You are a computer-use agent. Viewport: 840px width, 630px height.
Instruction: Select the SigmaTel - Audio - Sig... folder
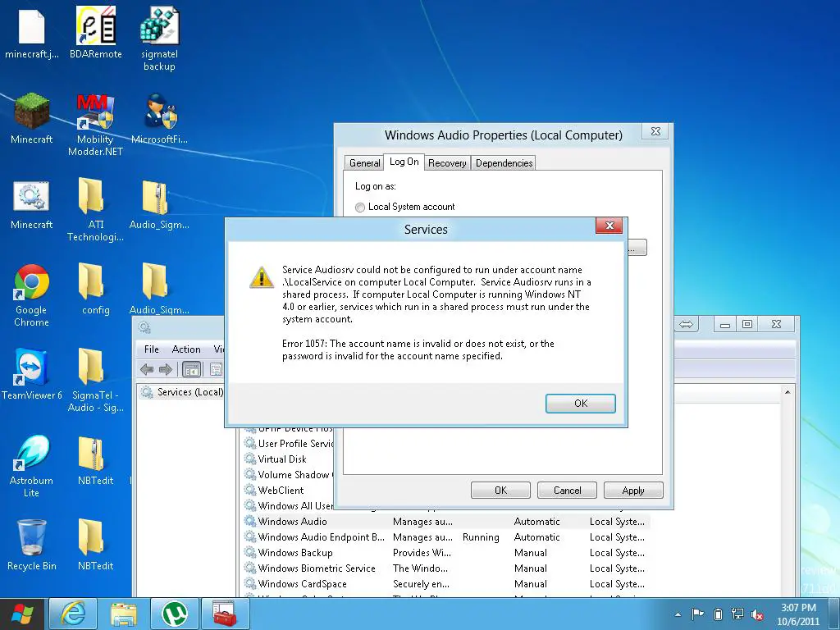coord(95,380)
